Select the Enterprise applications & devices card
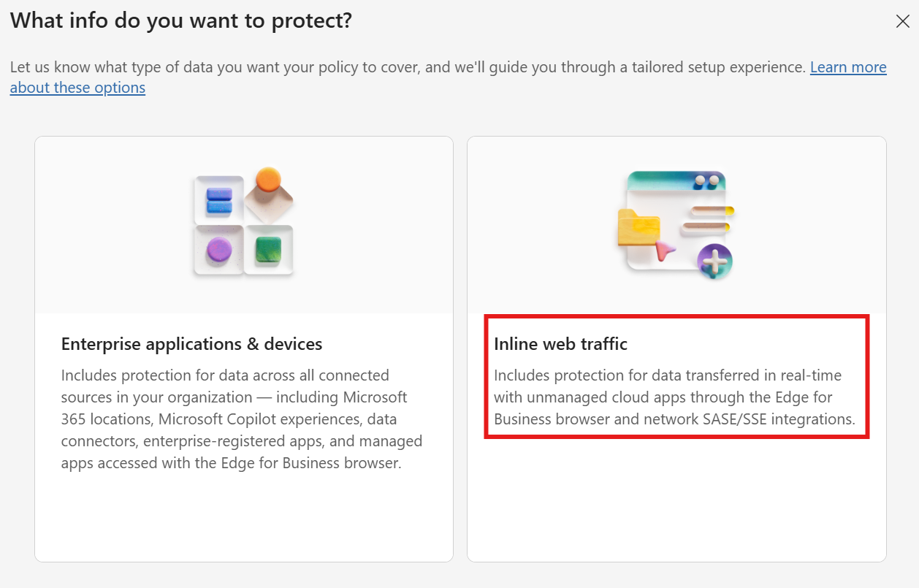Viewport: 919px width, 588px height. (x=244, y=348)
